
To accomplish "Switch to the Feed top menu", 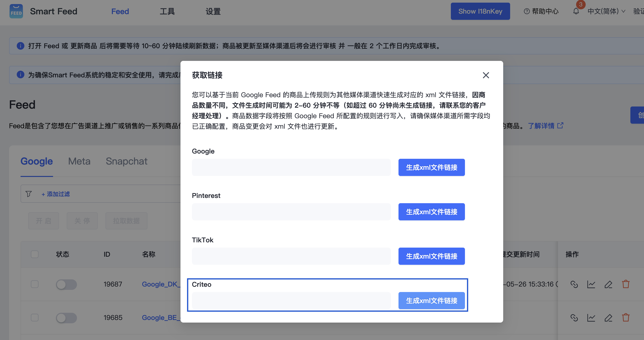I will click(120, 11).
